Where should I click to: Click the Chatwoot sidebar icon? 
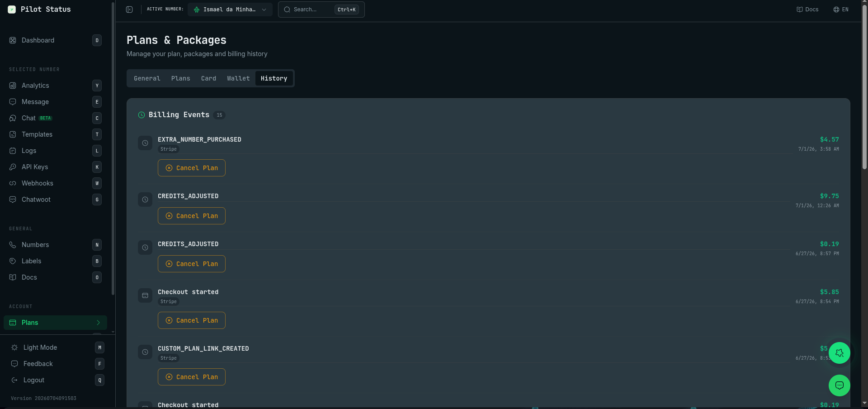point(13,200)
